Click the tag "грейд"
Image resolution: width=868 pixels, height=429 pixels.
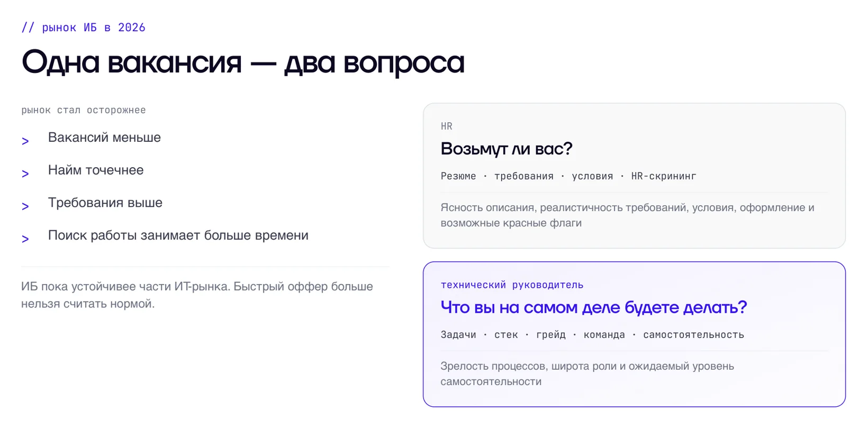tap(551, 335)
